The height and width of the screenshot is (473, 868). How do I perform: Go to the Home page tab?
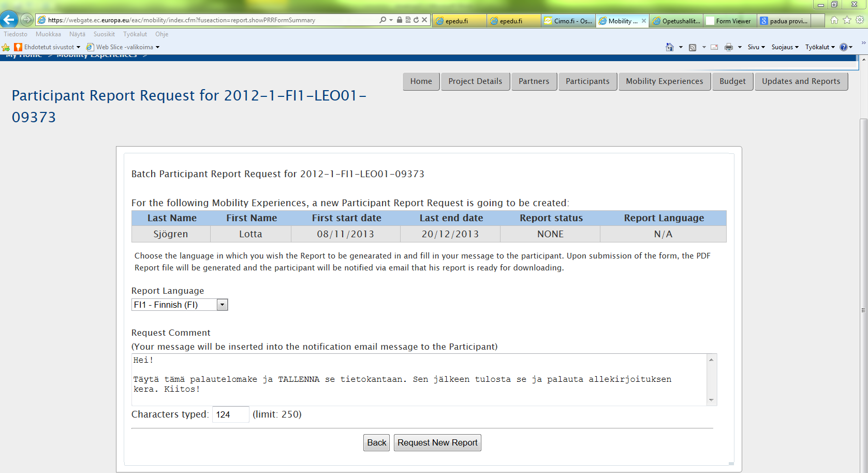click(421, 81)
